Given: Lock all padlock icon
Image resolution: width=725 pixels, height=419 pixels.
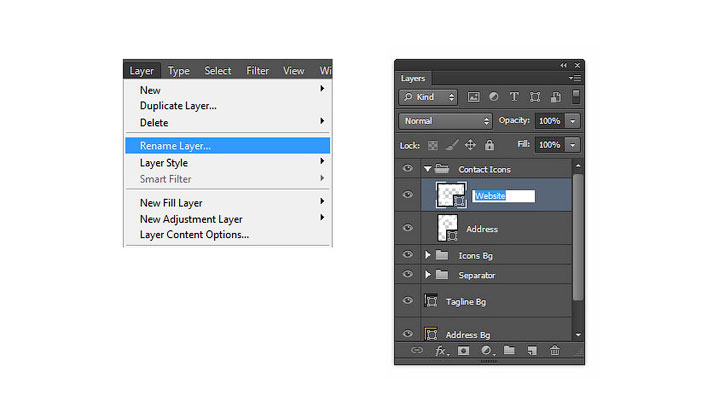Looking at the screenshot, I should (x=489, y=145).
